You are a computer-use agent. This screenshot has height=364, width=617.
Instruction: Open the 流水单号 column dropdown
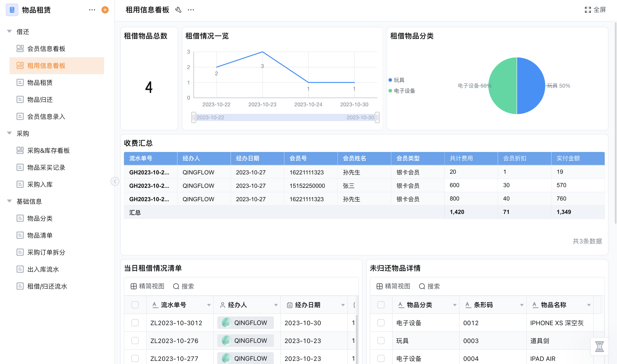coord(209,305)
